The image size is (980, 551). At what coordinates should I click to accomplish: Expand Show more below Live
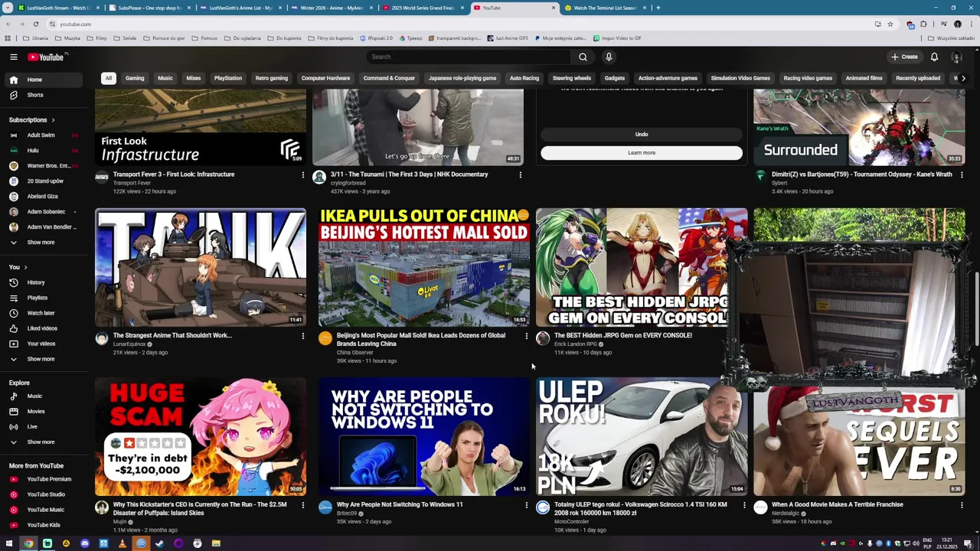(x=45, y=442)
